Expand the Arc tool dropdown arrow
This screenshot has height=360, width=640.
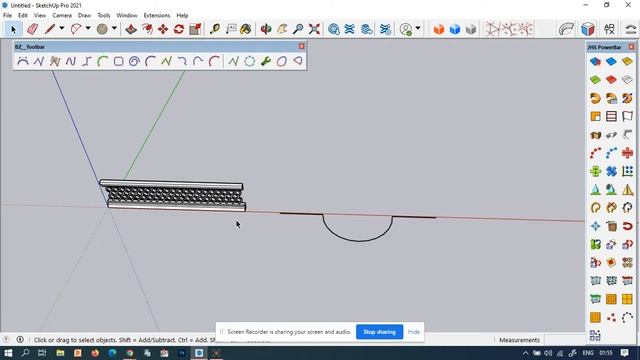click(88, 28)
